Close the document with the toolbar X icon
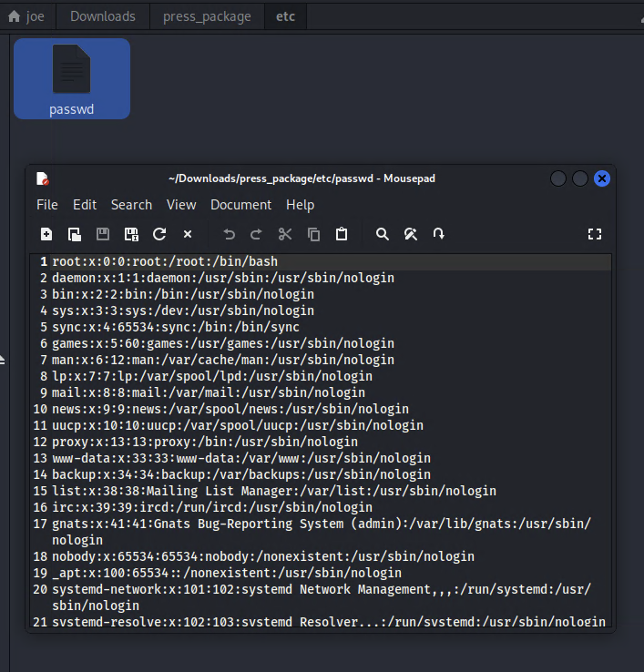Screen dimensions: 644x672 click(x=188, y=234)
